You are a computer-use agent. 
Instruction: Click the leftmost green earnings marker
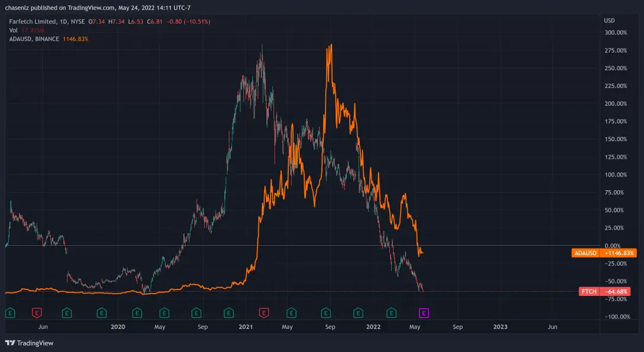tap(10, 314)
